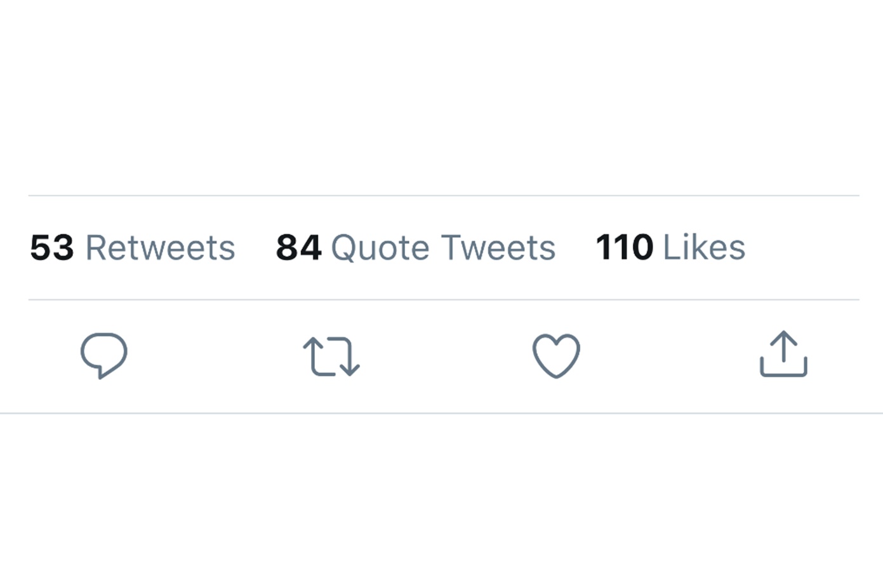Start a reply to this tweet

tap(104, 355)
